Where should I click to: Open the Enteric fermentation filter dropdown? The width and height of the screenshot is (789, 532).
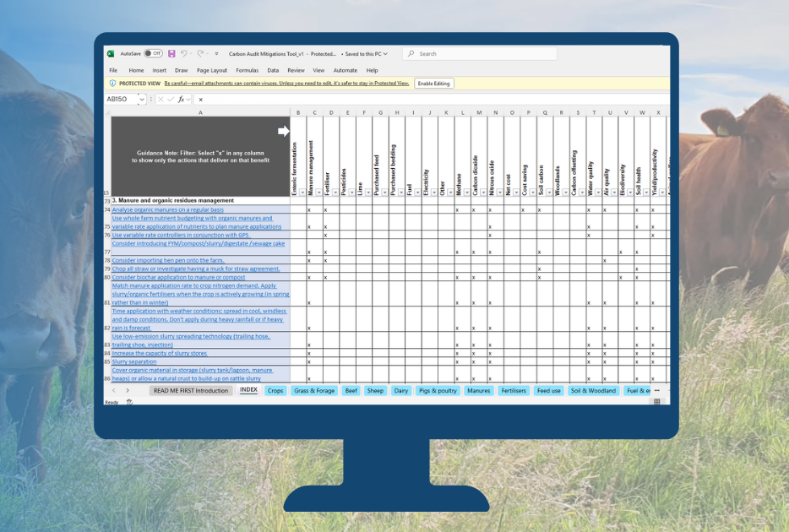[302, 193]
